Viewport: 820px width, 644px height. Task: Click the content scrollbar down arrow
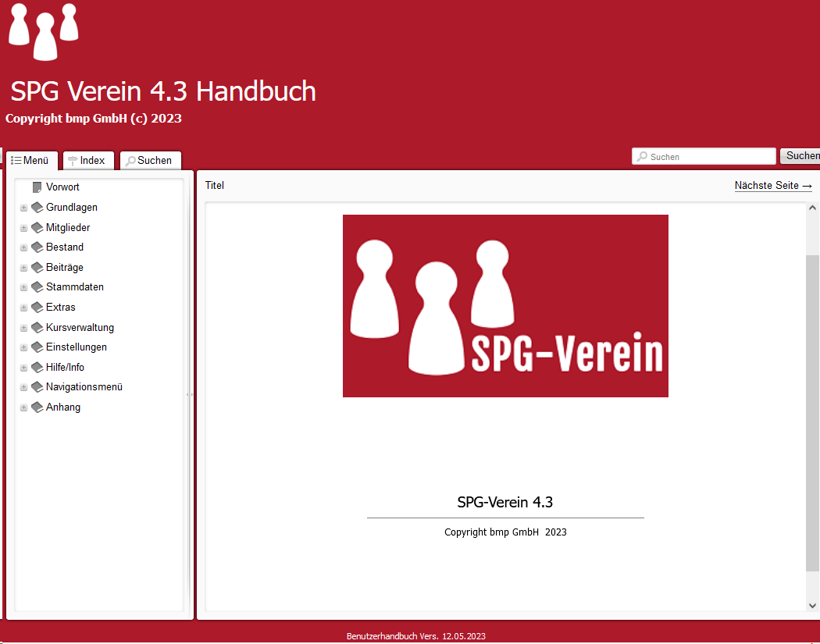click(x=812, y=605)
